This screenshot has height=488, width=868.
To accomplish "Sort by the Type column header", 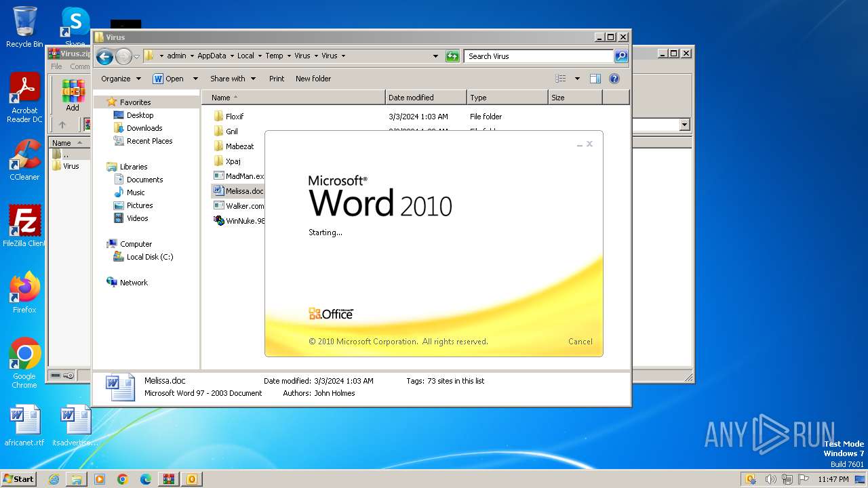I will pyautogui.click(x=507, y=98).
